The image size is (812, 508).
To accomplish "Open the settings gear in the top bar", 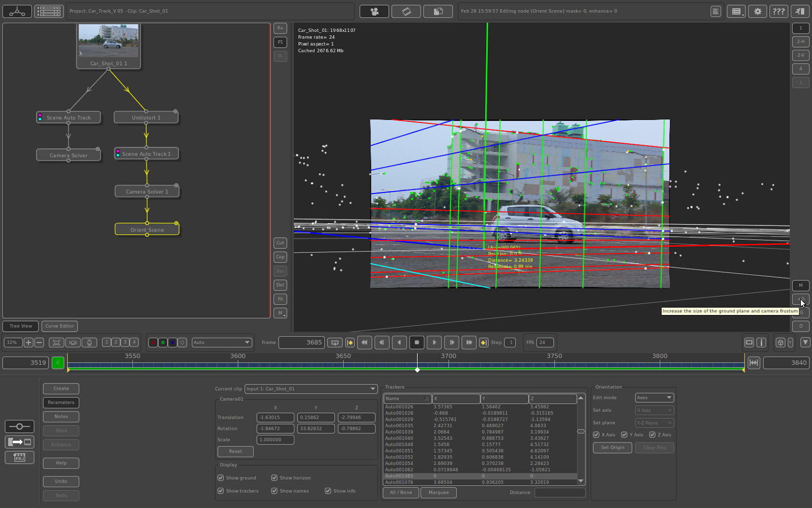I will (758, 11).
